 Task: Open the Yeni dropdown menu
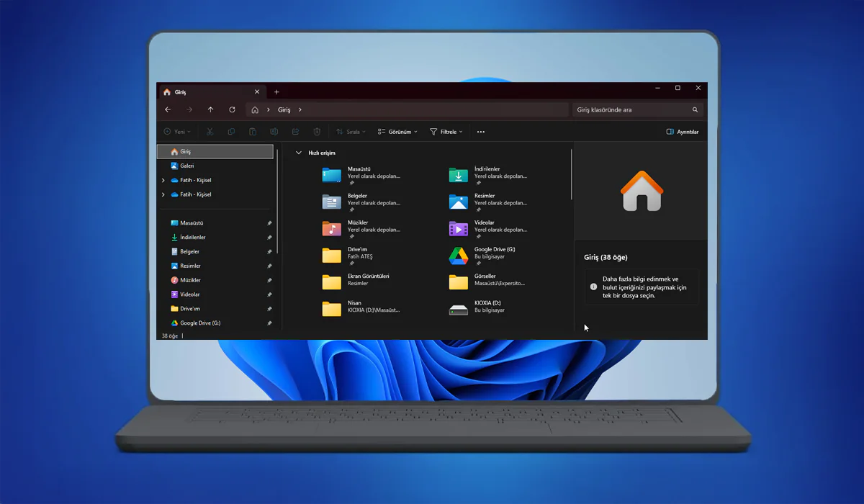tap(177, 132)
